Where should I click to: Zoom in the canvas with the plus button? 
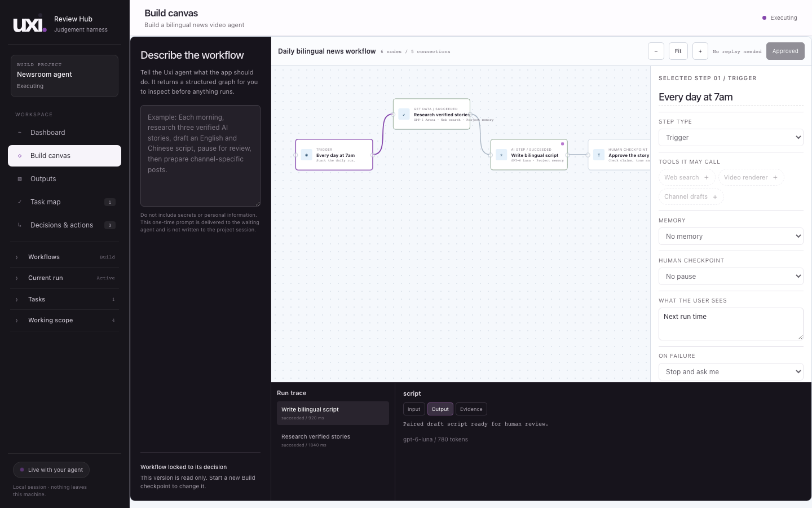click(x=700, y=51)
